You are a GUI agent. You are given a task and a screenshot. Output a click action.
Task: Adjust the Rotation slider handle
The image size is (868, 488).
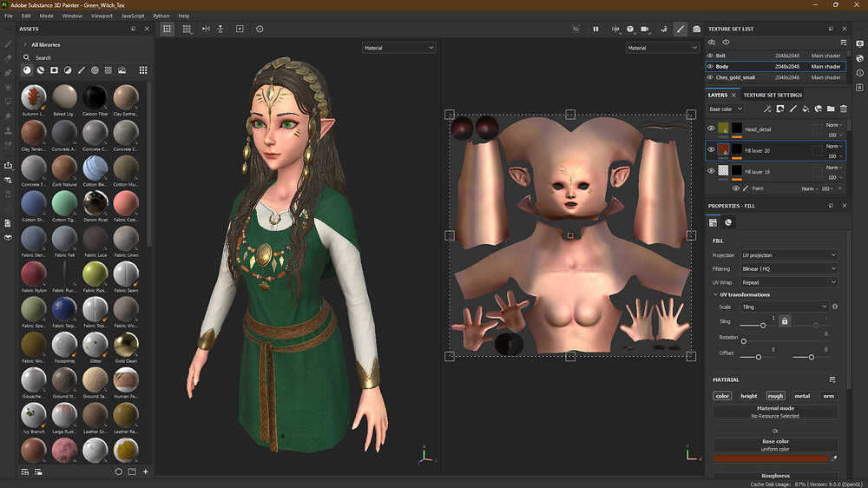pyautogui.click(x=744, y=341)
